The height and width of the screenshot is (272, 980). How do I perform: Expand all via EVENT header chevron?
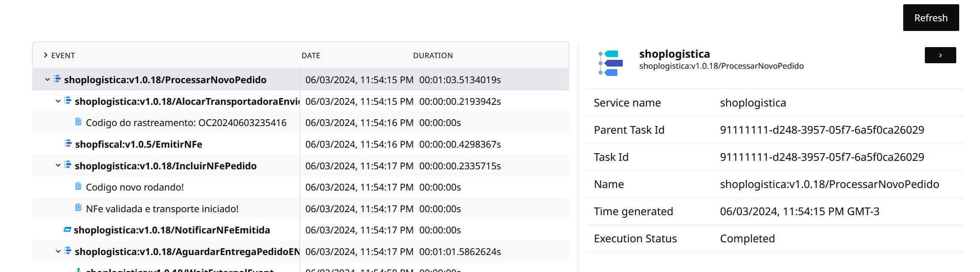click(46, 55)
